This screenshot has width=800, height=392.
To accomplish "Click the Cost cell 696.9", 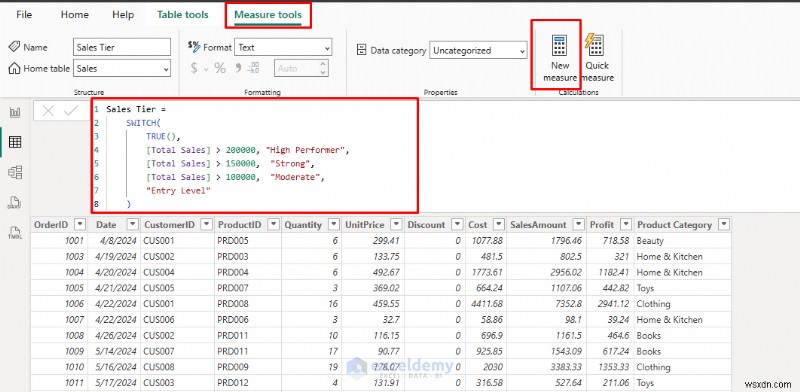I will click(485, 335).
